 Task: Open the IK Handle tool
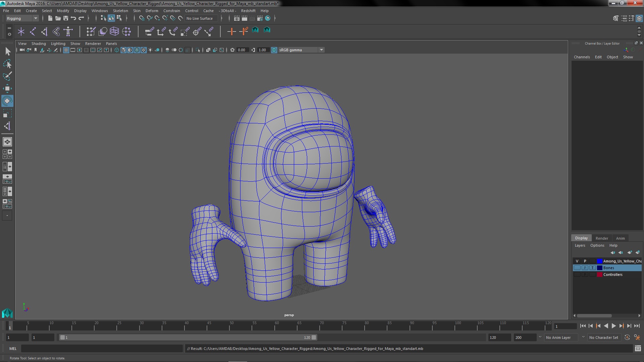[44, 32]
